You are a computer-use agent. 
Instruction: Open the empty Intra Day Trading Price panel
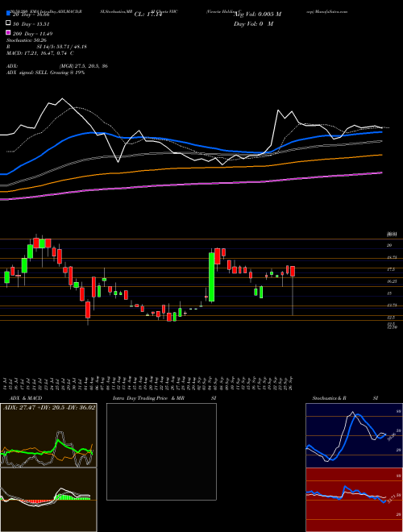coord(161,451)
